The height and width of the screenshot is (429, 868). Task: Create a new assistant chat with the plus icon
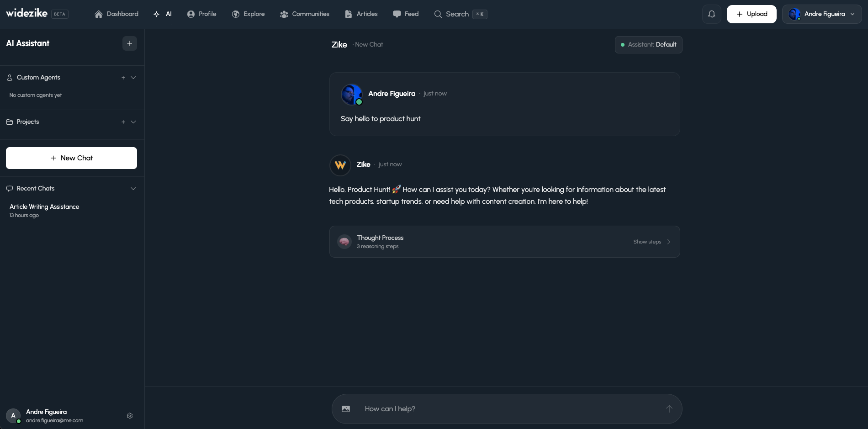pos(130,43)
